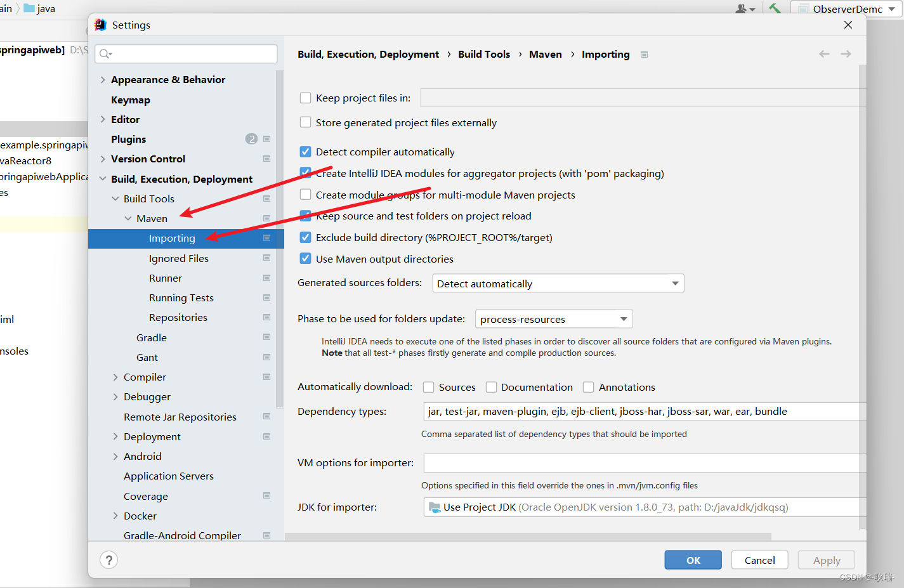Click project-level icon on Gradle row
The height and width of the screenshot is (588, 904).
266,337
